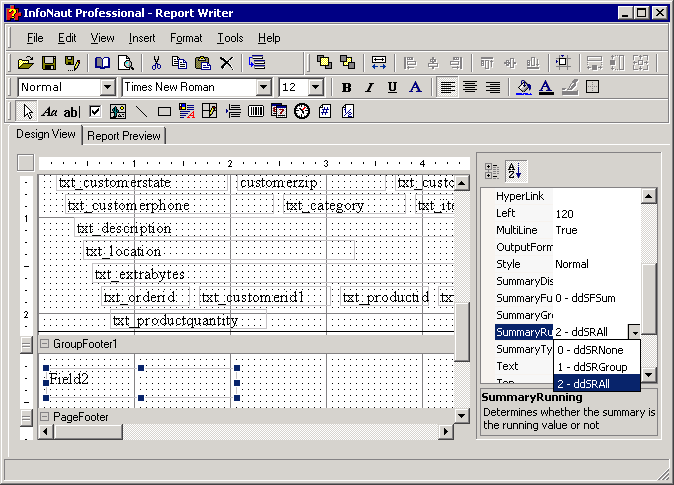Image resolution: width=674 pixels, height=485 pixels.
Task: Click the Bold formatting button
Action: coord(346,87)
